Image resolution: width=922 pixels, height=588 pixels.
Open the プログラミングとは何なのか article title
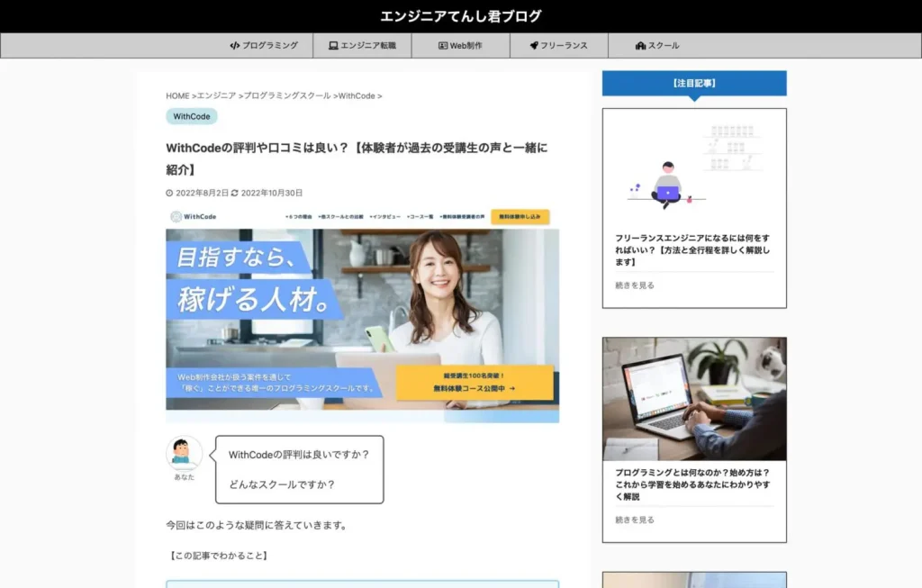coord(692,484)
